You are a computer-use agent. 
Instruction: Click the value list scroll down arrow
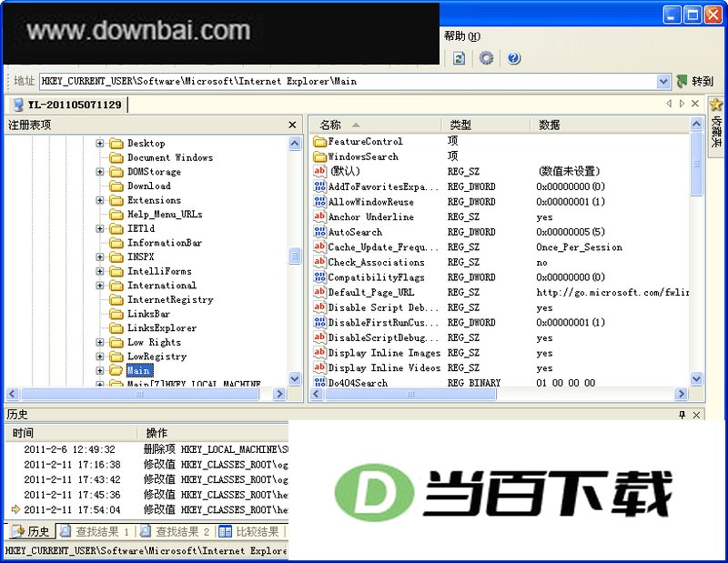[x=696, y=378]
